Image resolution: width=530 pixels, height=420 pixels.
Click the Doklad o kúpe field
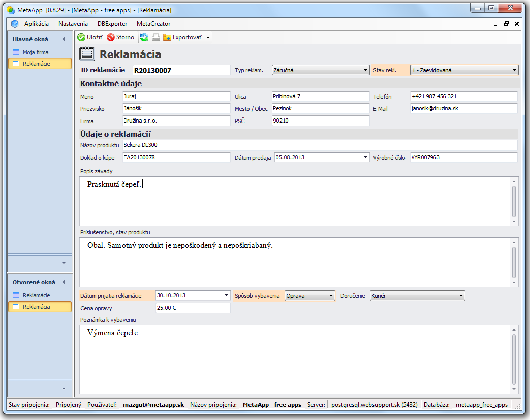(x=176, y=157)
